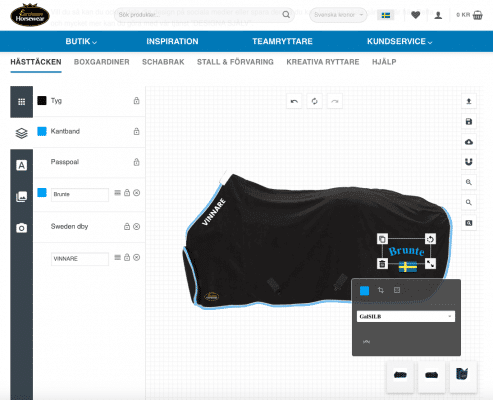Select the add text 'A' tool
This screenshot has height=400, width=493.
[x=22, y=165]
